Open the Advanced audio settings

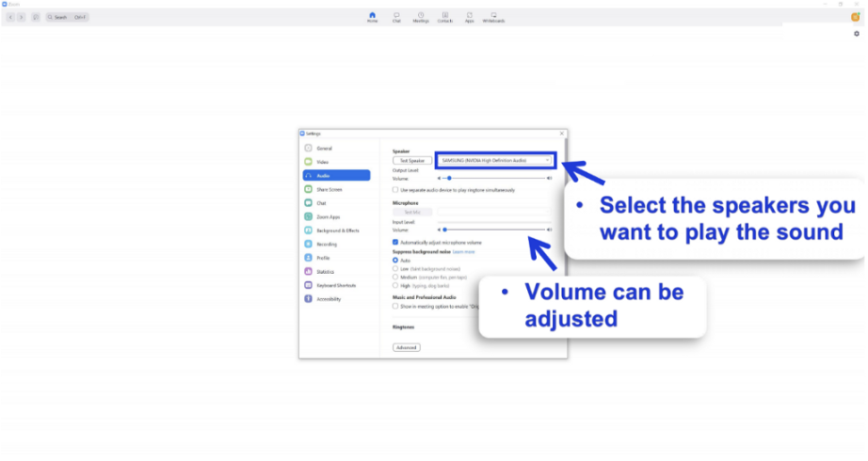tap(406, 347)
